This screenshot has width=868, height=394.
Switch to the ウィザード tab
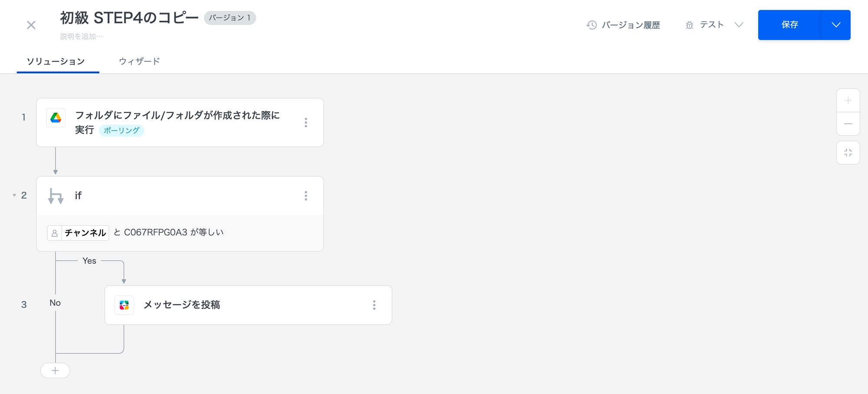tap(139, 61)
